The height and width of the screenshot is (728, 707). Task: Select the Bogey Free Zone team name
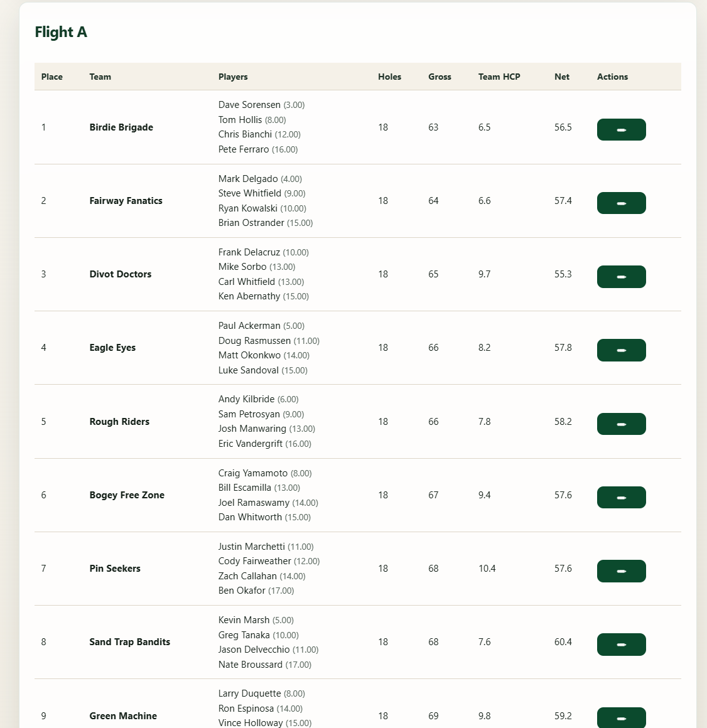[127, 495]
